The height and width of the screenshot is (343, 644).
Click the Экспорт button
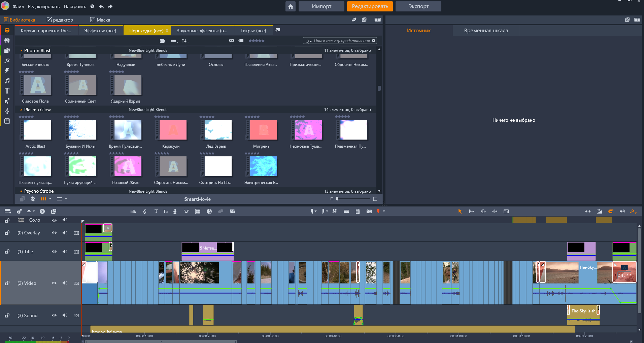click(x=418, y=6)
